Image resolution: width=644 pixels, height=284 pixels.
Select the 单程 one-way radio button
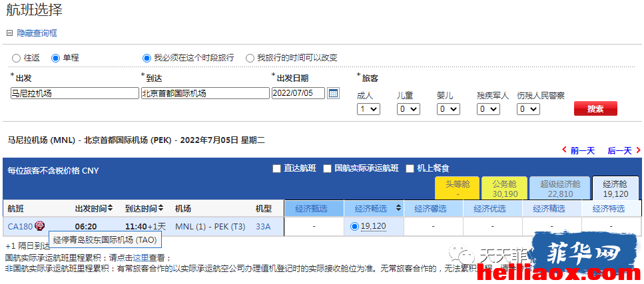pyautogui.click(x=55, y=59)
